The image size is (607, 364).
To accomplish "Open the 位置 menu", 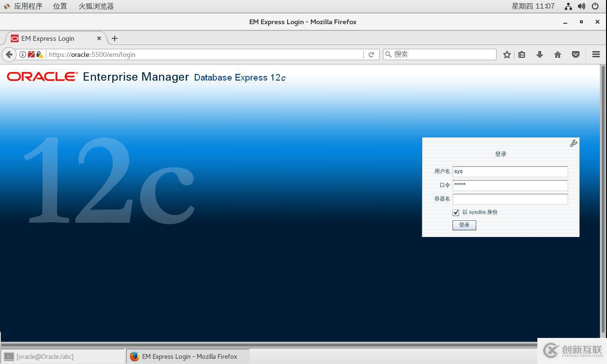I will (60, 6).
